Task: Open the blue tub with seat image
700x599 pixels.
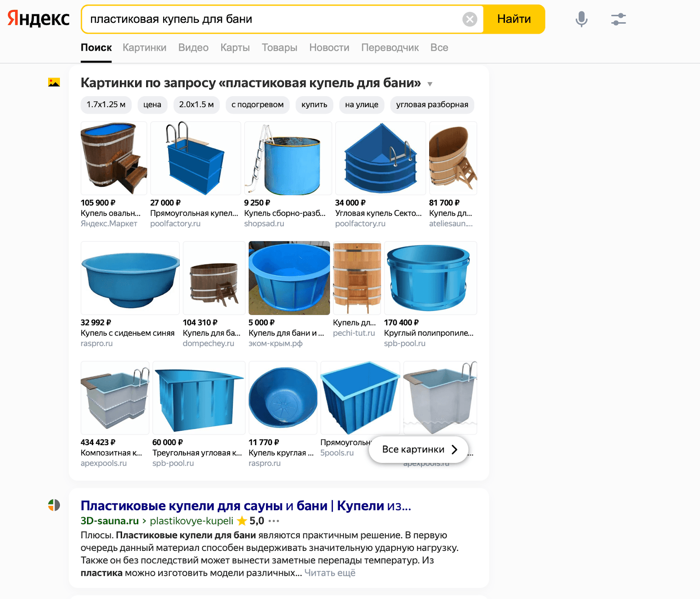Action: pyautogui.click(x=130, y=278)
